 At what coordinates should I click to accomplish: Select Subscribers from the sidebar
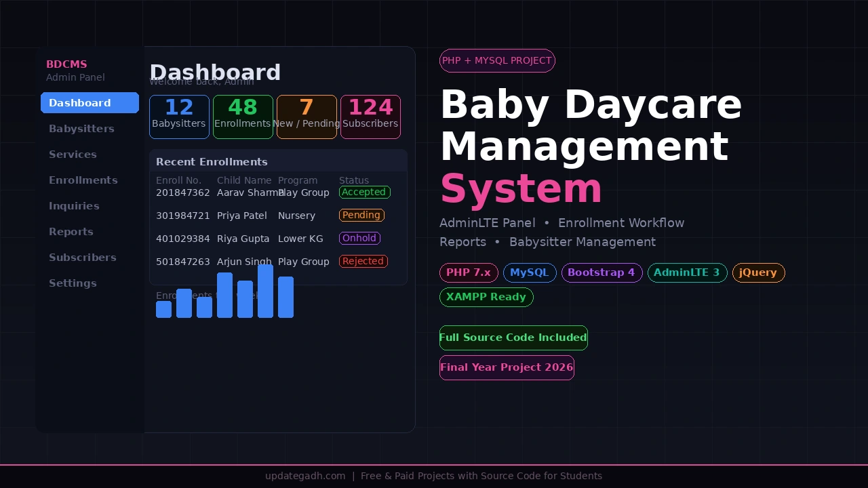click(82, 258)
